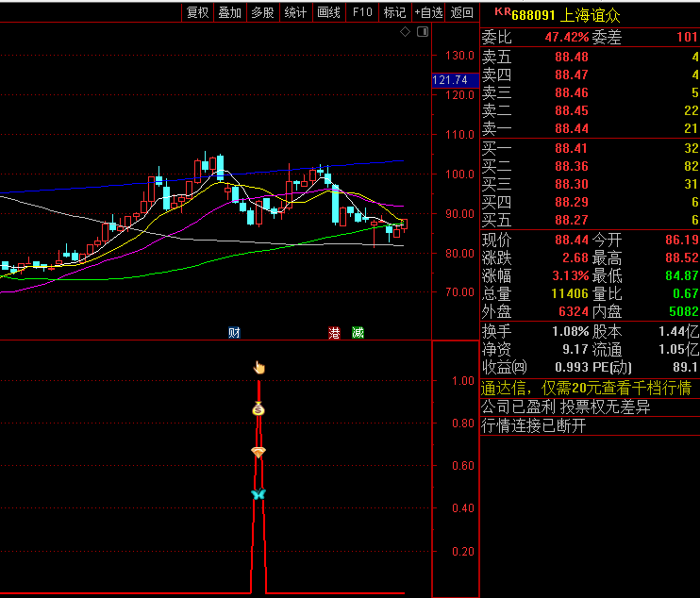Image resolution: width=700 pixels, height=598 pixels.
Task: Click 买五 price 88.27
Action: (572, 220)
